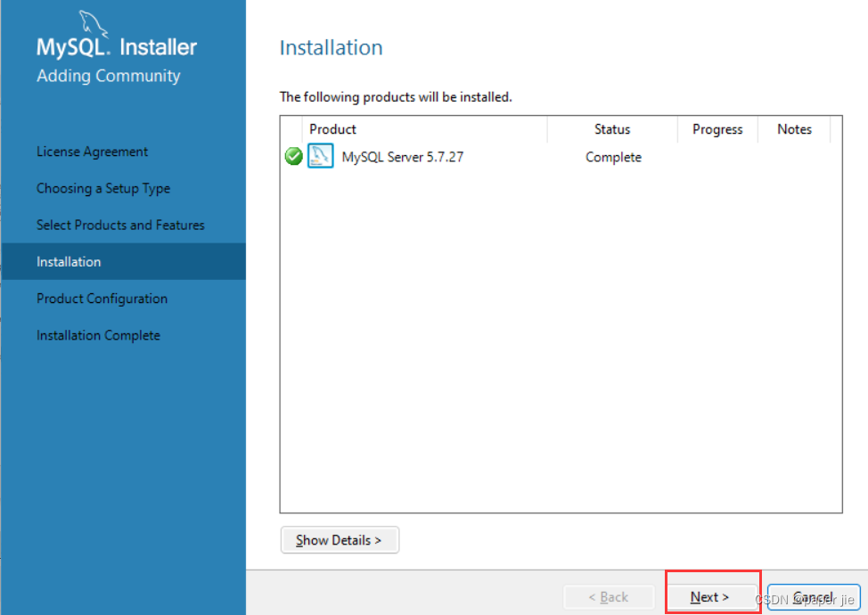Click the Product column header

pyautogui.click(x=424, y=129)
